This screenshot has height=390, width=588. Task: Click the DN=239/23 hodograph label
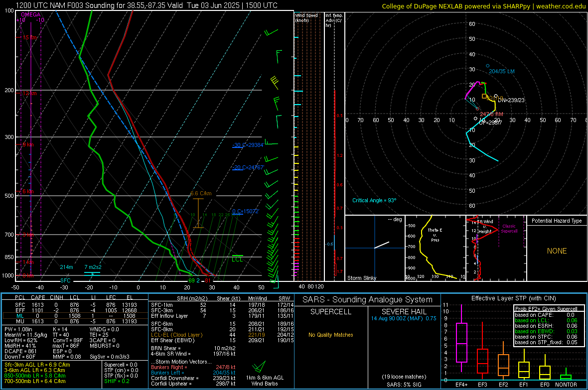pos(511,100)
